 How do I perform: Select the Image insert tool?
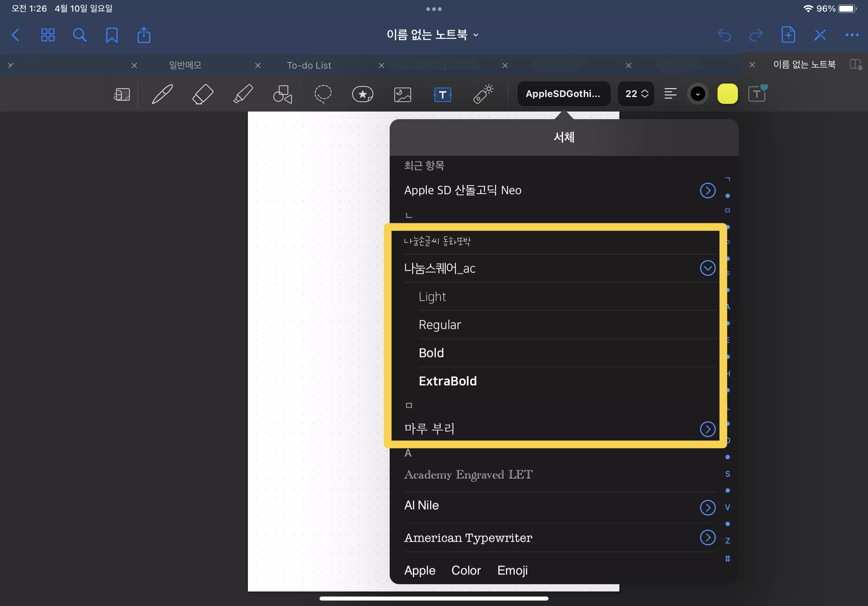point(403,94)
